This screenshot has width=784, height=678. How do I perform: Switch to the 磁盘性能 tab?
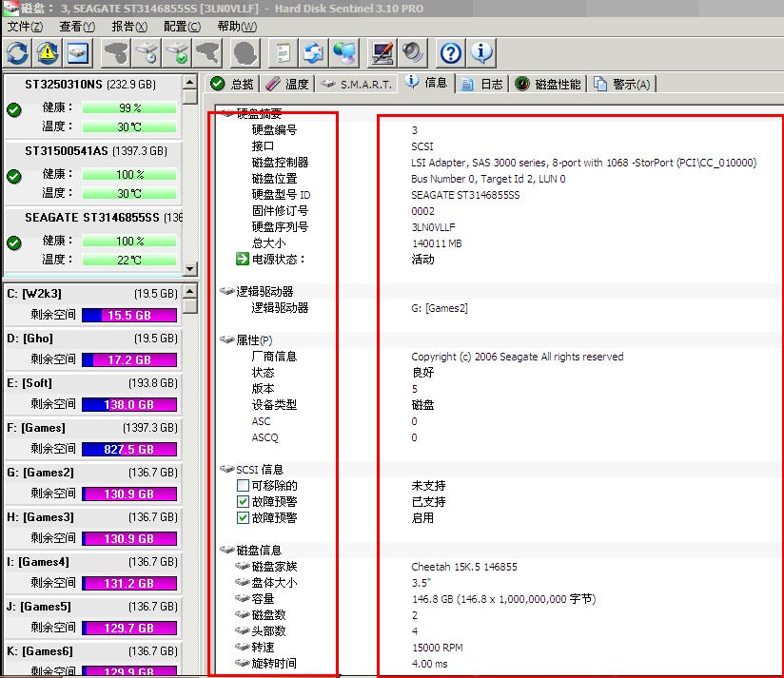click(x=548, y=84)
